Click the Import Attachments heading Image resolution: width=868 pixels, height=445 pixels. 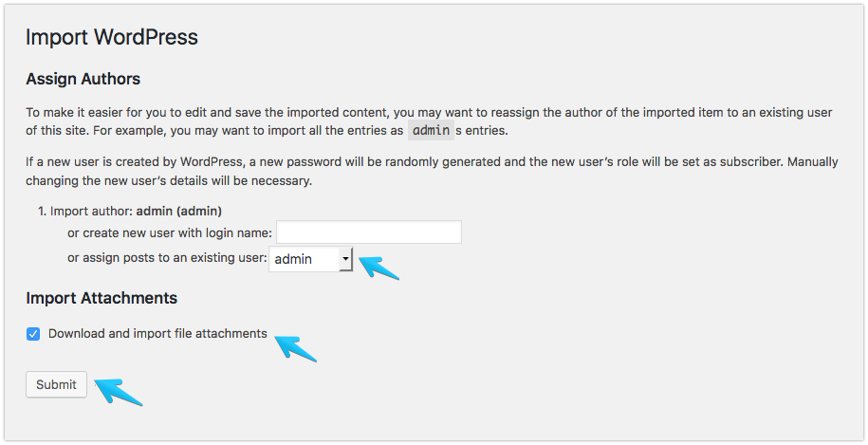(102, 298)
